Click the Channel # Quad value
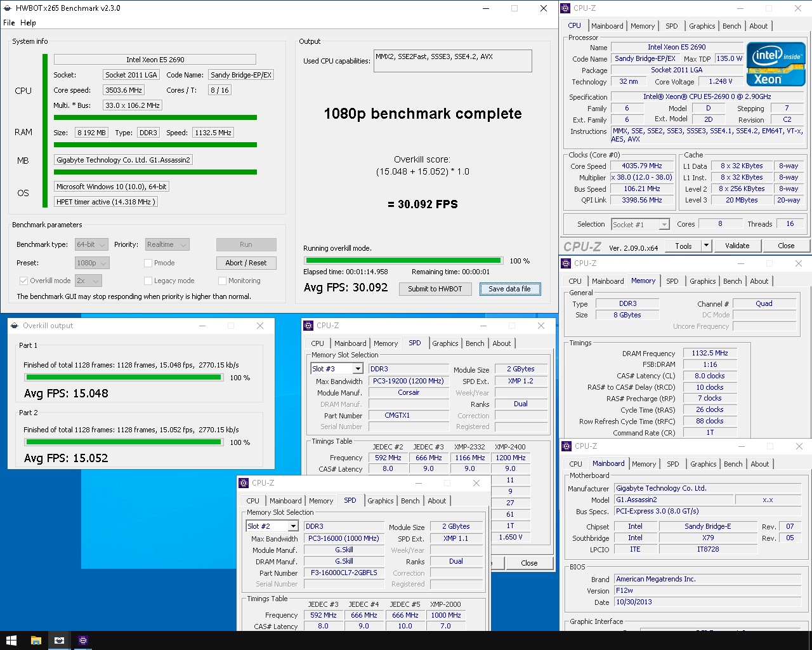812x650 pixels. pos(764,303)
